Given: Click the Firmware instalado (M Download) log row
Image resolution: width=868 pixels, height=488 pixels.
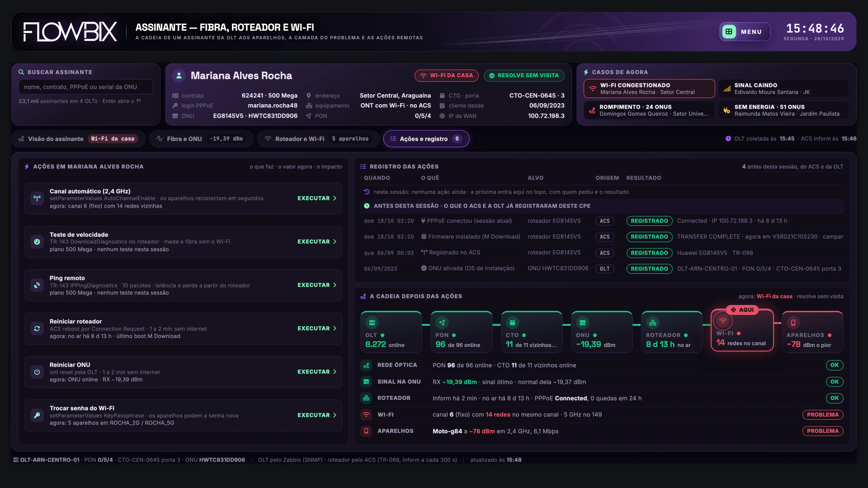Looking at the screenshot, I should click(602, 237).
